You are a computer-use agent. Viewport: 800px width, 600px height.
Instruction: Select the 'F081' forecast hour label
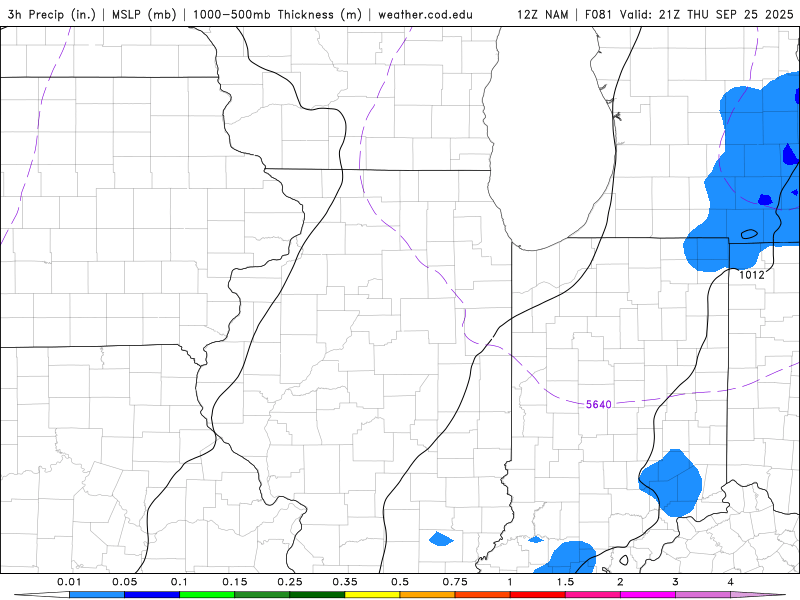pos(598,14)
